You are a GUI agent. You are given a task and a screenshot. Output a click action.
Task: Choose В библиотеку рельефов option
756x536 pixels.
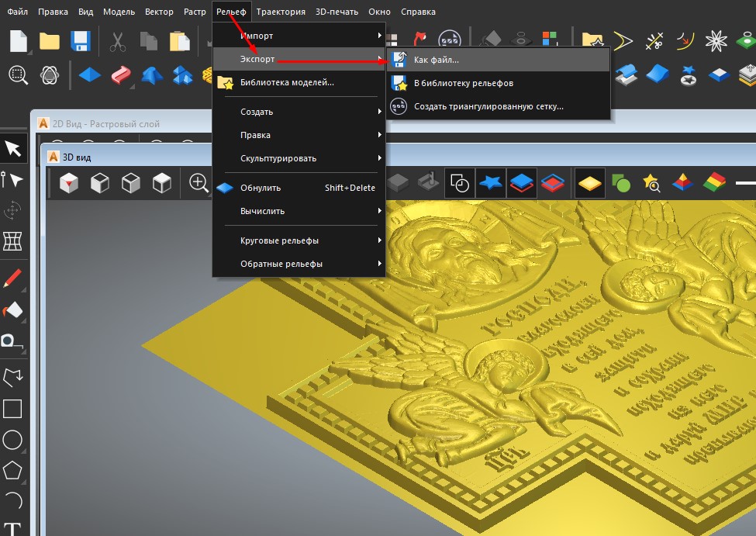[x=499, y=83]
